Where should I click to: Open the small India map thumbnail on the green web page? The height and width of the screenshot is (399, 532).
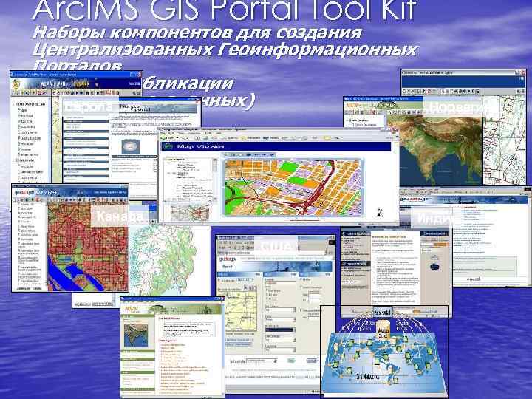point(136,335)
